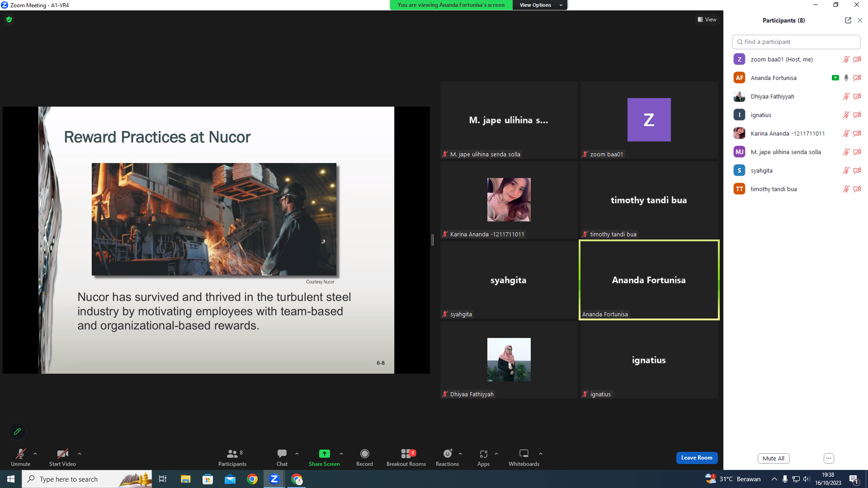Toggle video for syahgita in list
The height and width of the screenshot is (488, 868).
pyautogui.click(x=857, y=170)
